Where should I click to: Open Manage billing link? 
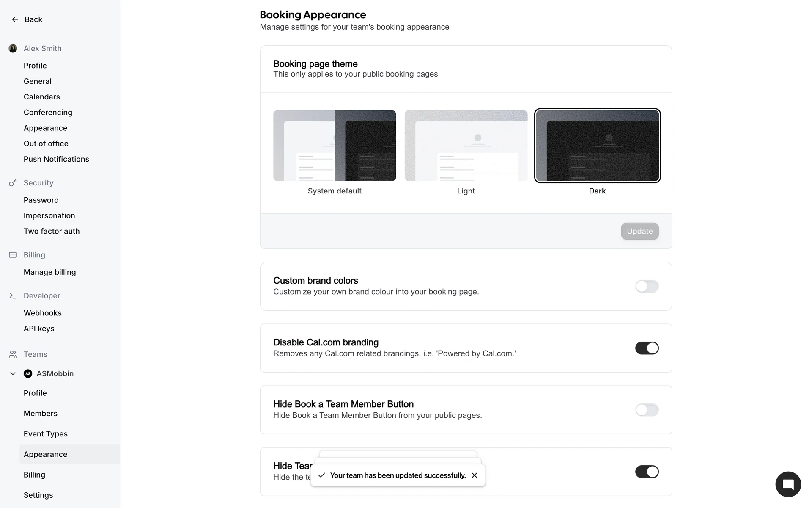[50, 272]
